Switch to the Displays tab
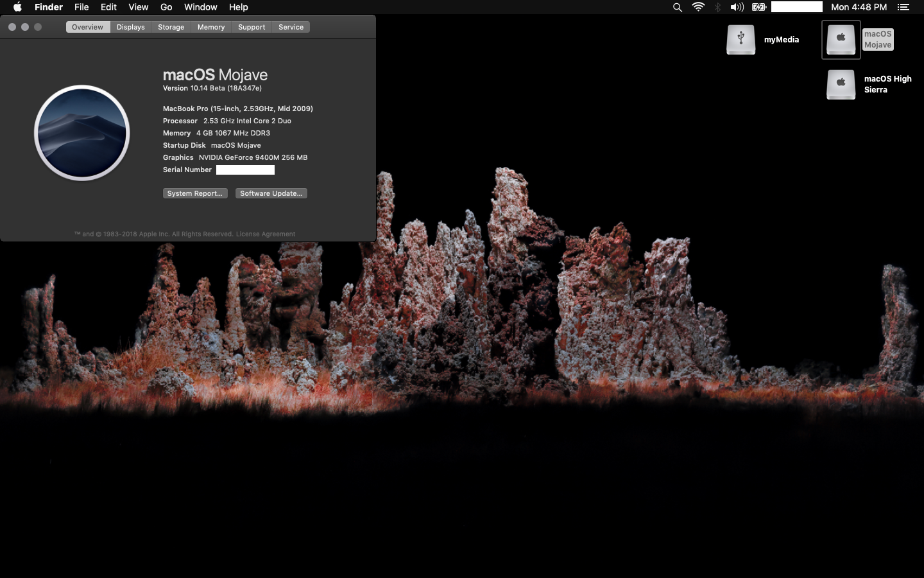This screenshot has height=578, width=924. coord(130,27)
